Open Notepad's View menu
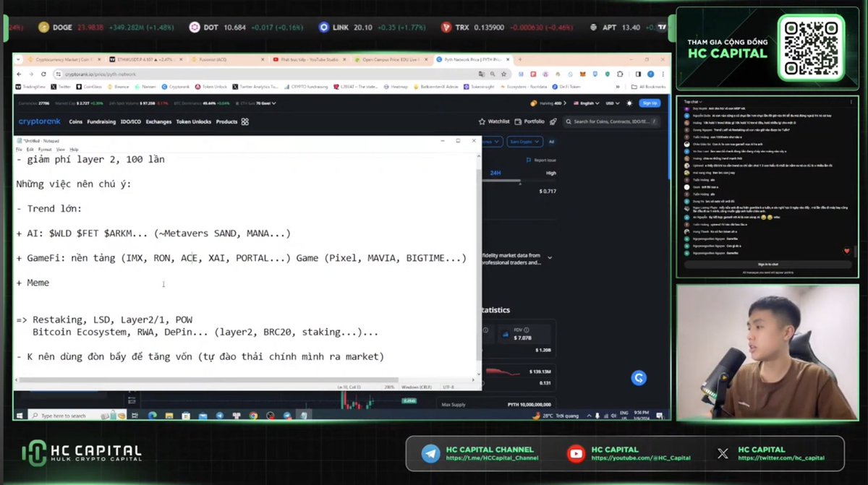Viewport: 868px width, 485px height. [x=61, y=149]
